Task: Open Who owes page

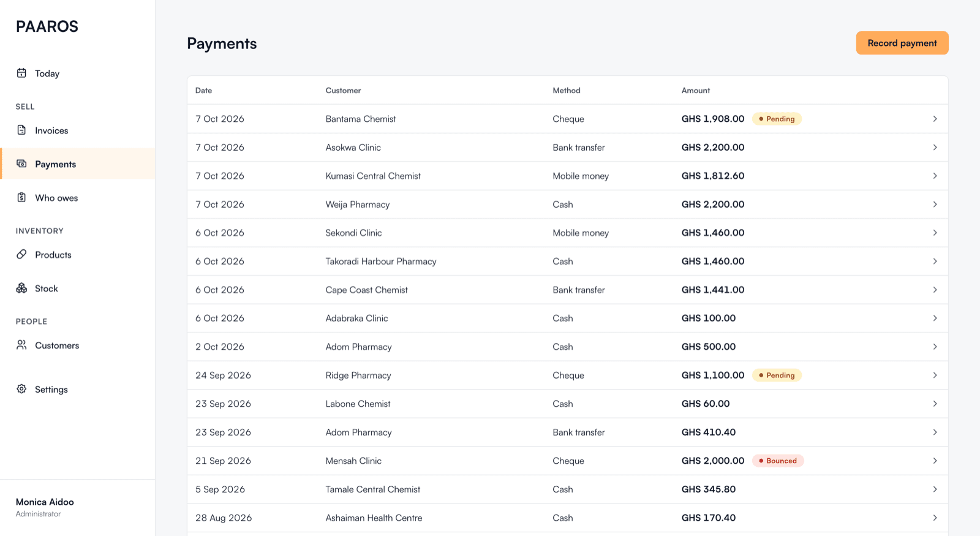Action: [78, 198]
